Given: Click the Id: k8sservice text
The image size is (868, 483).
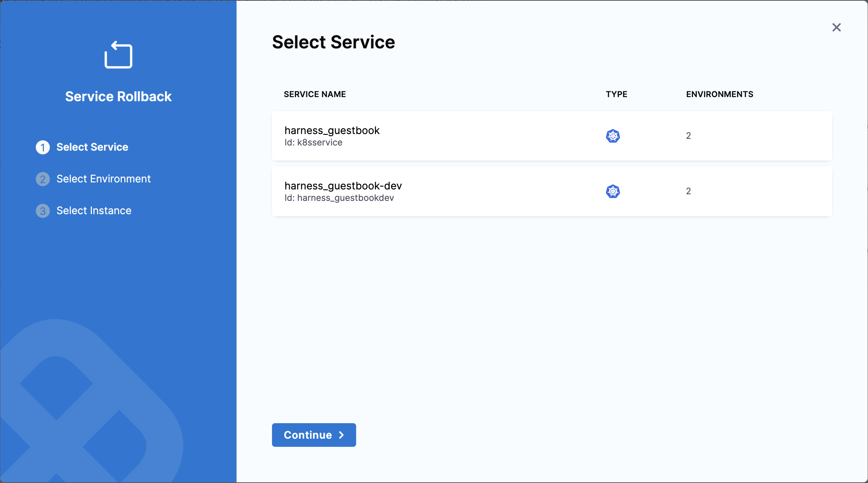Looking at the screenshot, I should (x=313, y=143).
